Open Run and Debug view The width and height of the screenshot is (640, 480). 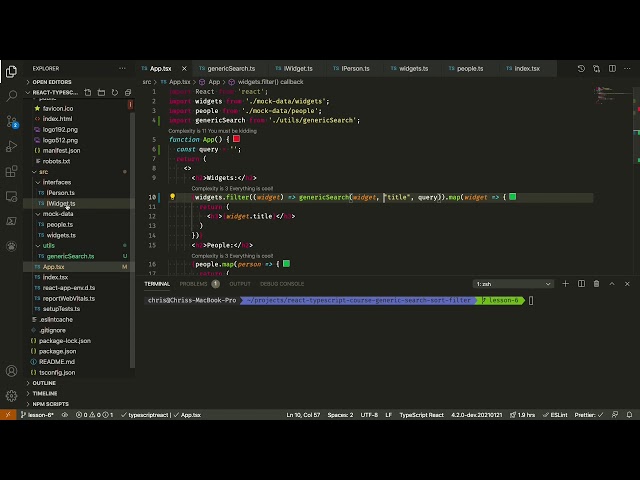click(x=11, y=146)
